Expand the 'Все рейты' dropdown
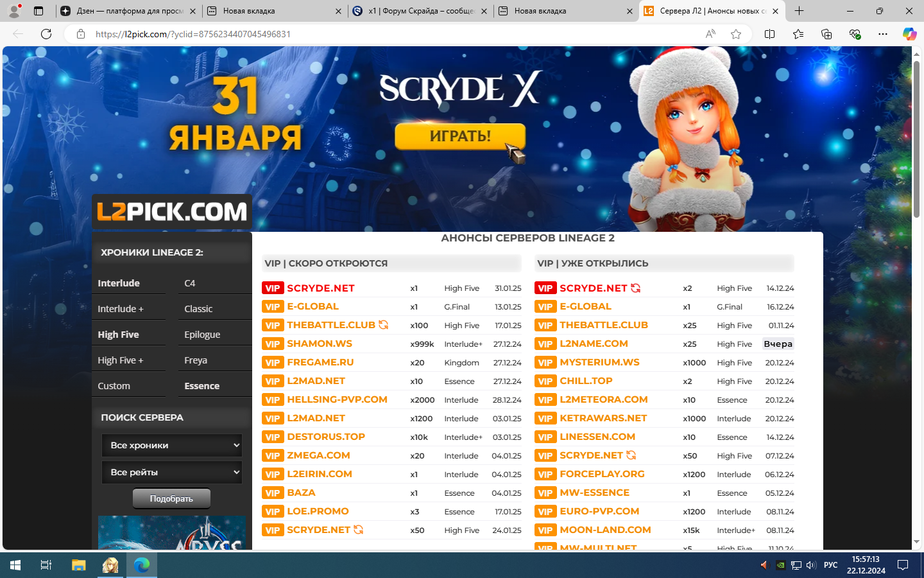Image resolution: width=924 pixels, height=578 pixels. coord(172,472)
